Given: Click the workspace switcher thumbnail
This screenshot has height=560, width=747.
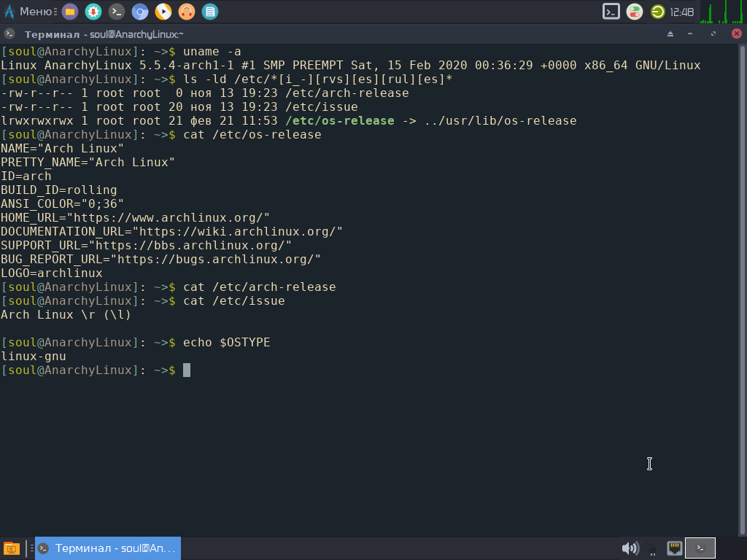Looking at the screenshot, I should coord(700,548).
